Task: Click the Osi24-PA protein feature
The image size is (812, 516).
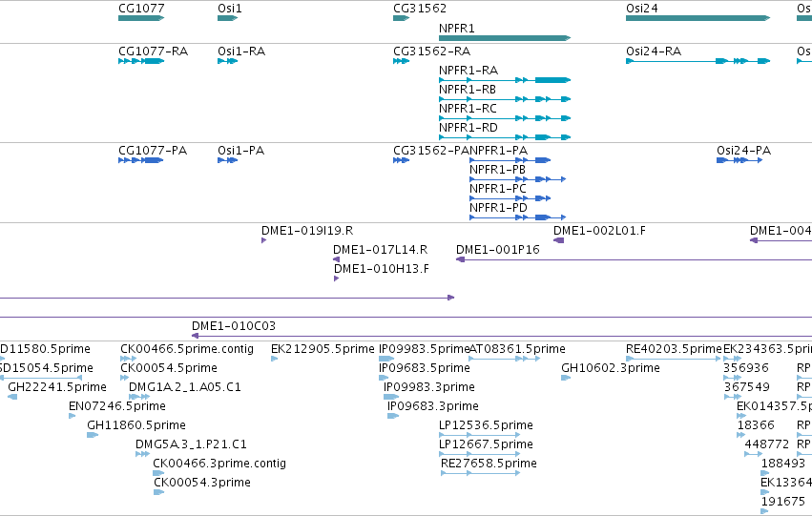Action: pyautogui.click(x=739, y=160)
